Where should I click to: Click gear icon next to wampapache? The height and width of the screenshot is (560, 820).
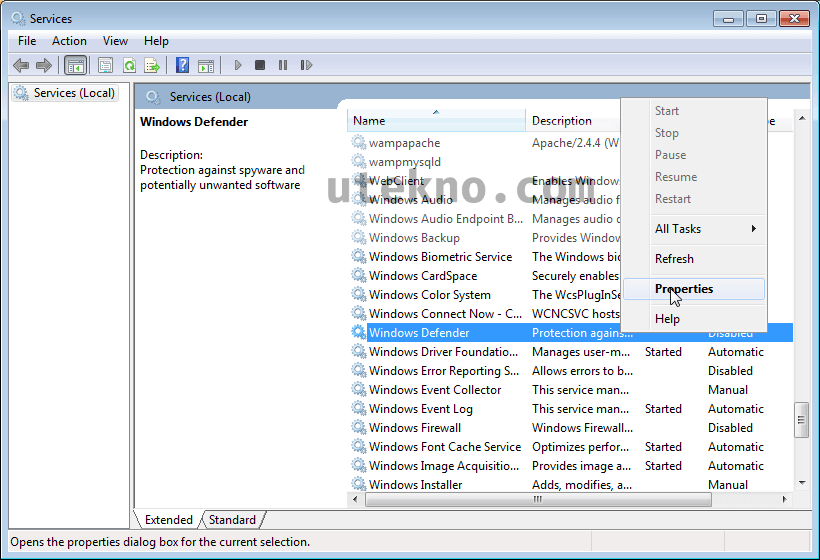(x=358, y=142)
